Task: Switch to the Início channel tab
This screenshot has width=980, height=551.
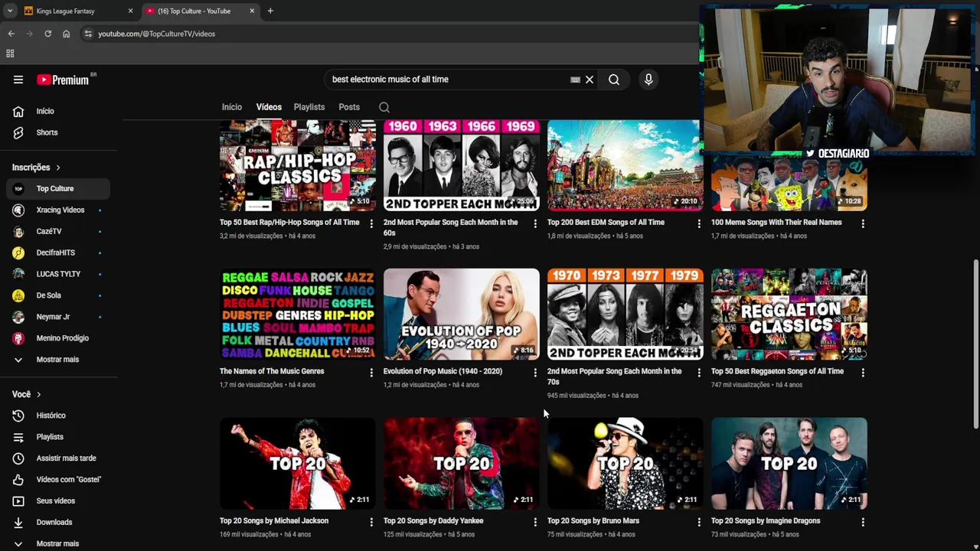Action: (232, 107)
